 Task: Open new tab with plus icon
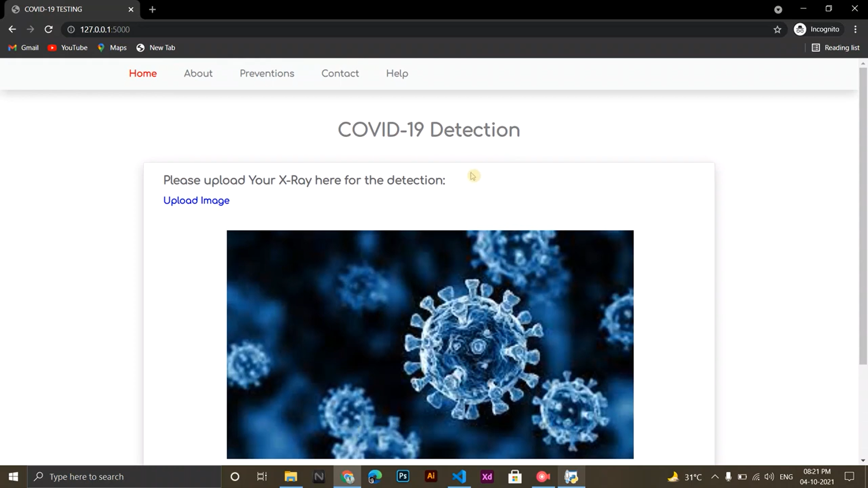[152, 9]
